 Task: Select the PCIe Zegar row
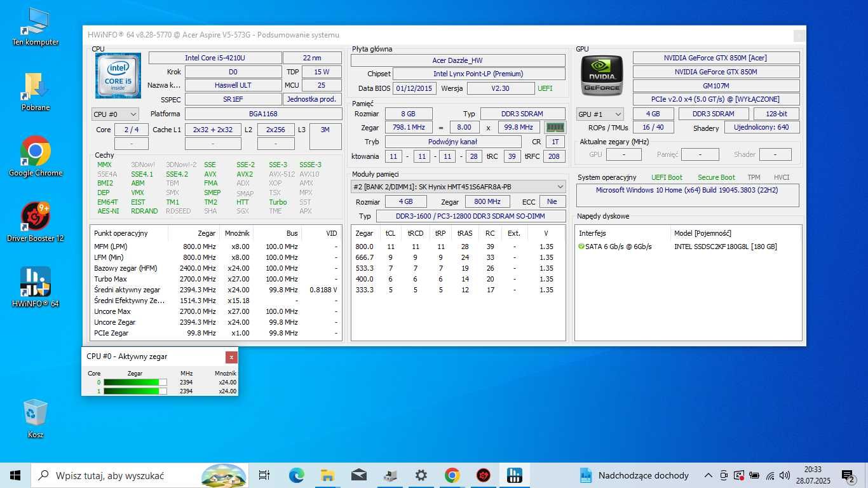(x=216, y=333)
